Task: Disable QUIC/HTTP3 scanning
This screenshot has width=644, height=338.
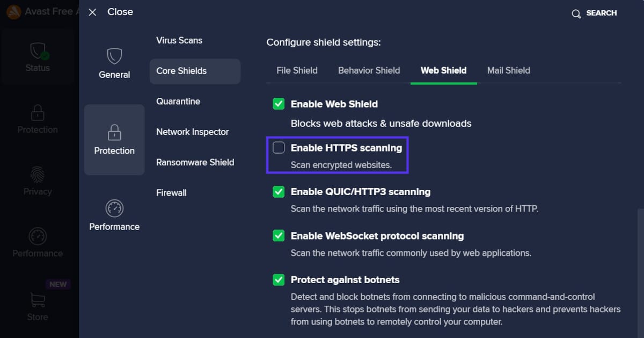Action: click(279, 191)
